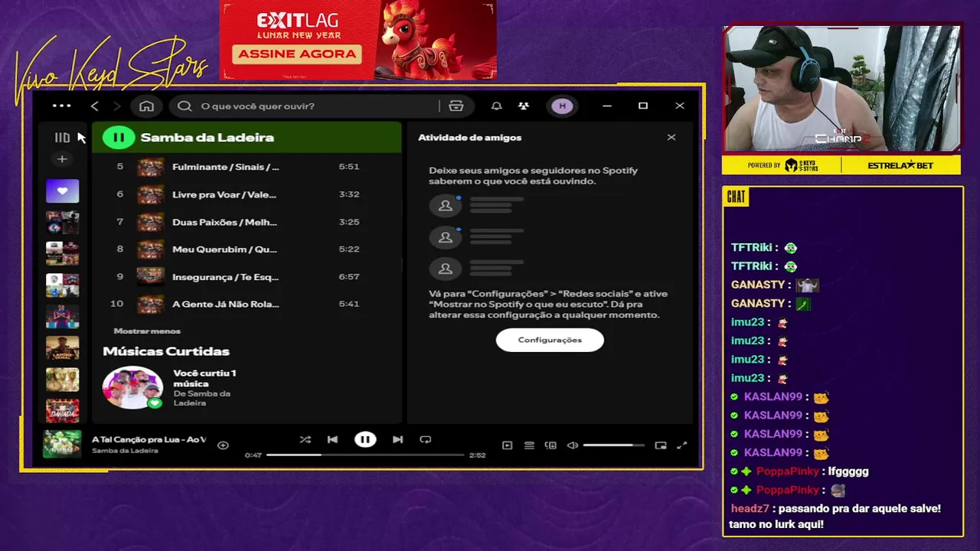This screenshot has height=551, width=980.
Task: Open the queue icon
Action: tap(529, 445)
